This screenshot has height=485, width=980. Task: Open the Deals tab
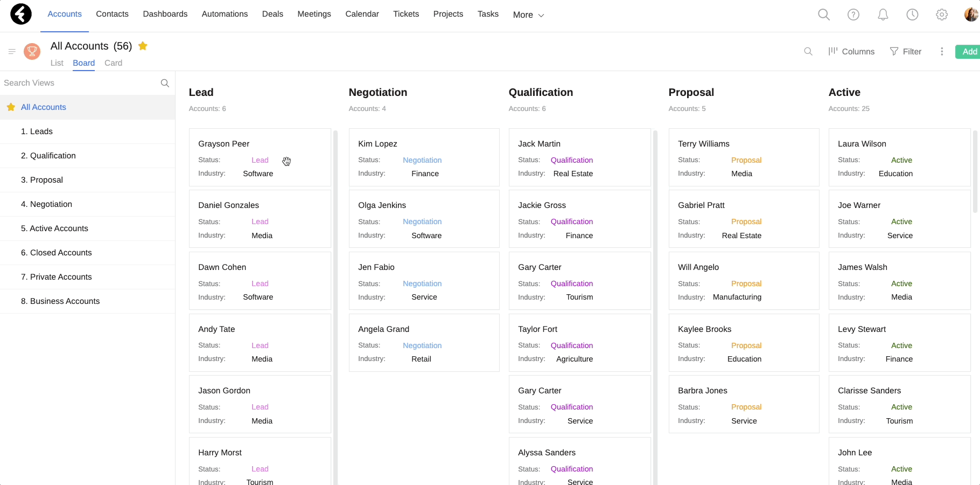(x=272, y=14)
